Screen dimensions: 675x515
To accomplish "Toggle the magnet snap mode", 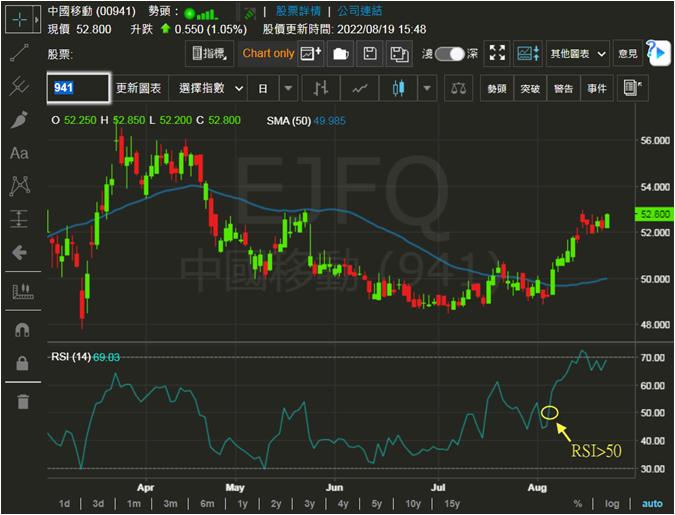I will 22,330.
